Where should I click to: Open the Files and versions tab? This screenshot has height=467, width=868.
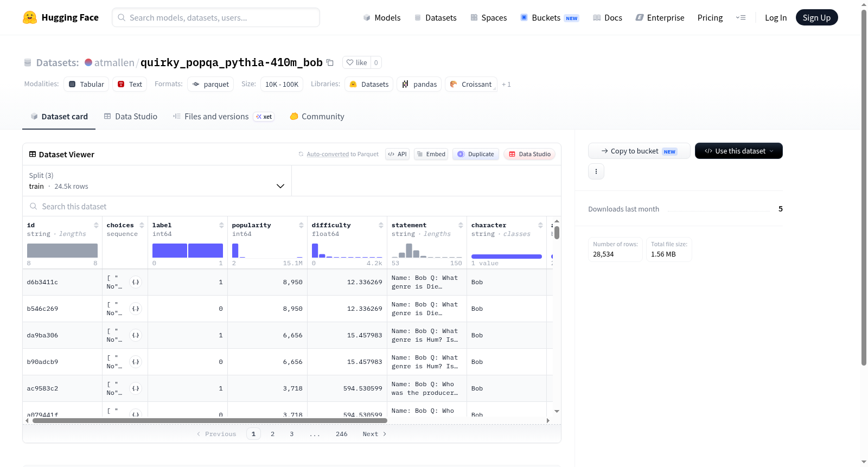coord(224,117)
